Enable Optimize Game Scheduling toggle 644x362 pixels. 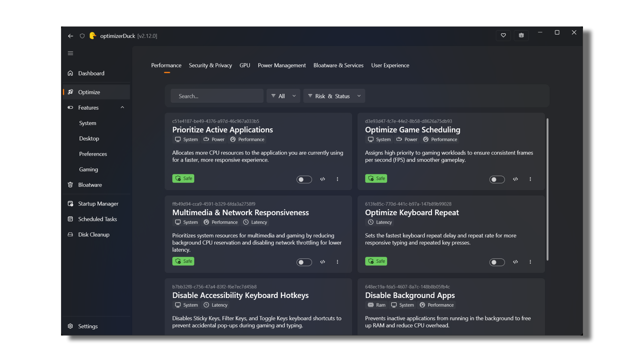point(497,179)
